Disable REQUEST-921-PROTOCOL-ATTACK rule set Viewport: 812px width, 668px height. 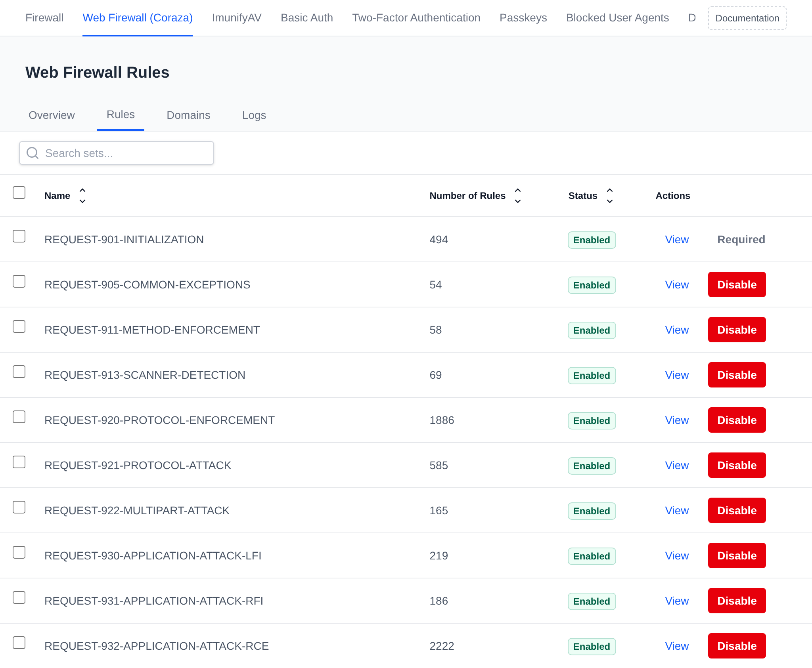pos(737,465)
